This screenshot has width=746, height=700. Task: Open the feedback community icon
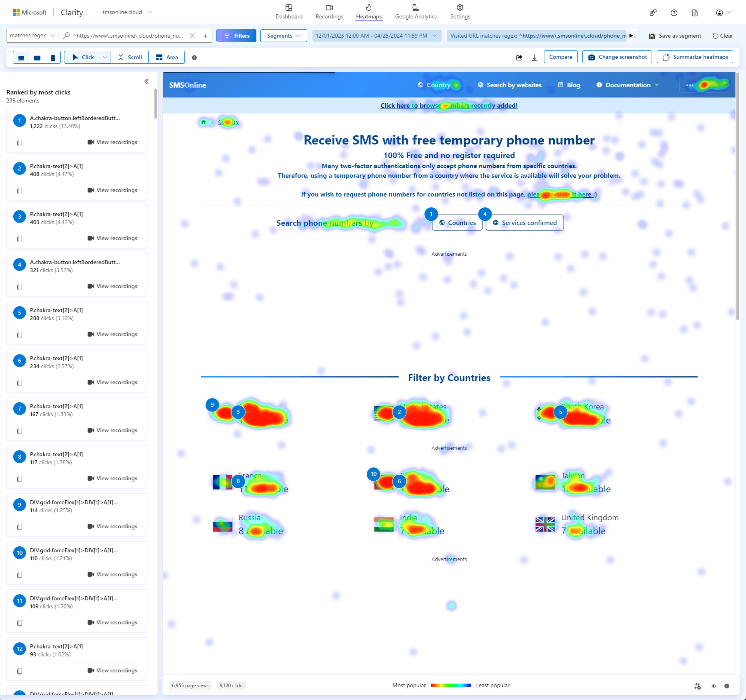653,13
